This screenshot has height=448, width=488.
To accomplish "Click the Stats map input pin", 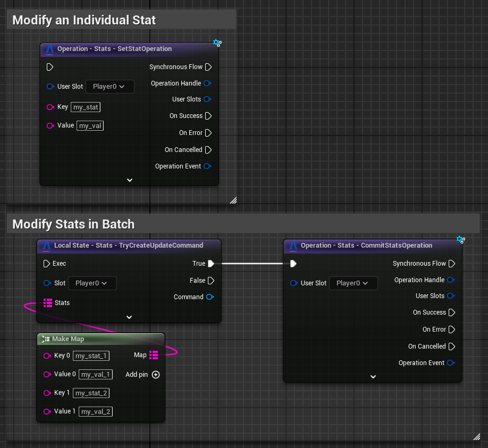I will tap(48, 303).
